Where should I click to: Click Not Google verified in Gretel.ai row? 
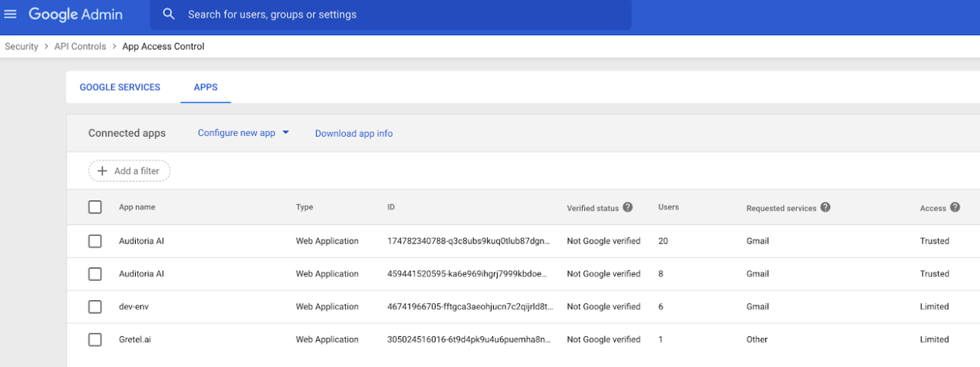pos(603,339)
